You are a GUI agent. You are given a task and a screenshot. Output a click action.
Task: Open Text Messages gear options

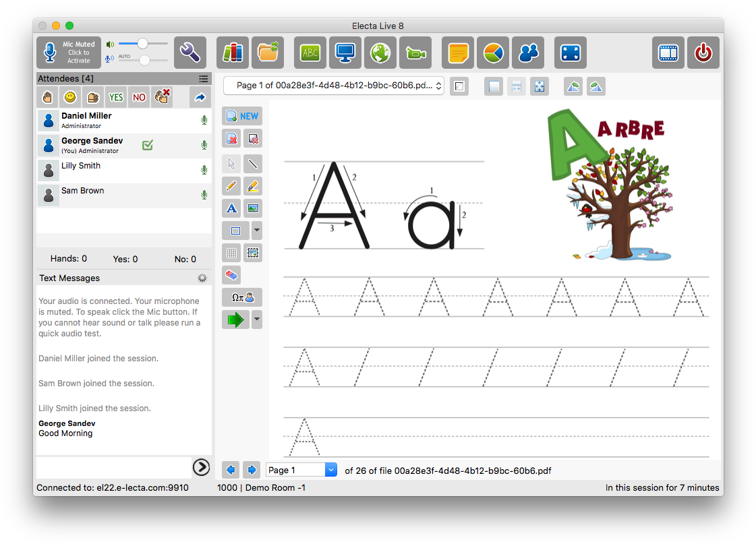[202, 278]
